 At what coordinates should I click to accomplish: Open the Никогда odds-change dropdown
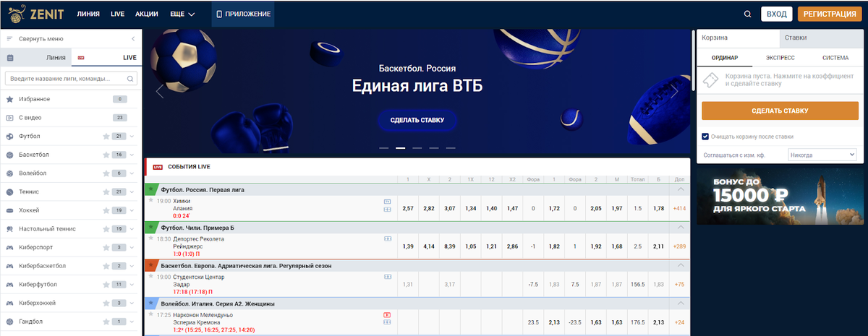822,155
